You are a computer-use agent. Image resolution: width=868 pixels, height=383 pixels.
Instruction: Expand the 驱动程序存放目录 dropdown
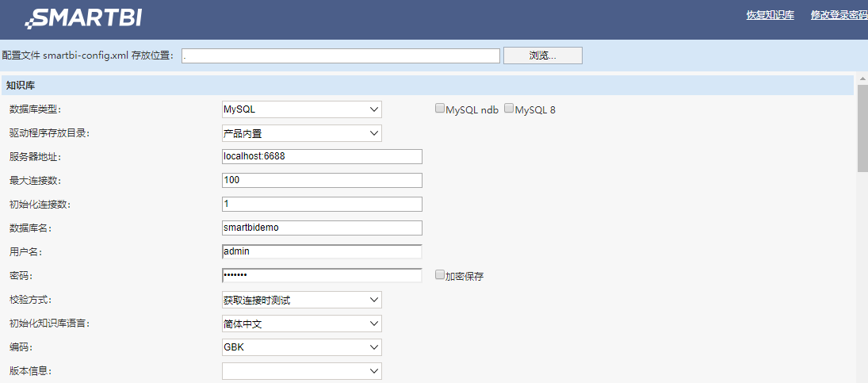tap(302, 133)
